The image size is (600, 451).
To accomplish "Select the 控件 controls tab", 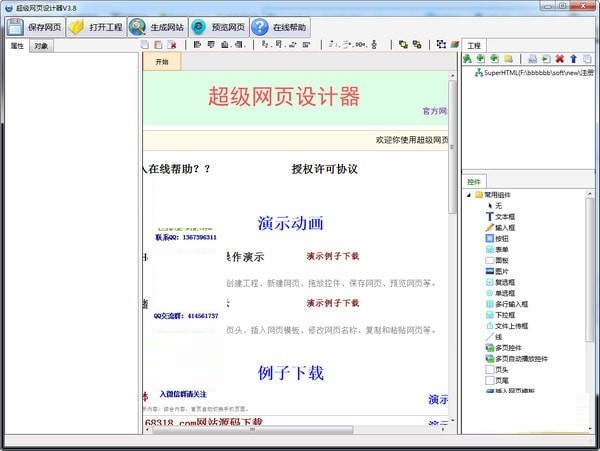I will pyautogui.click(x=474, y=182).
